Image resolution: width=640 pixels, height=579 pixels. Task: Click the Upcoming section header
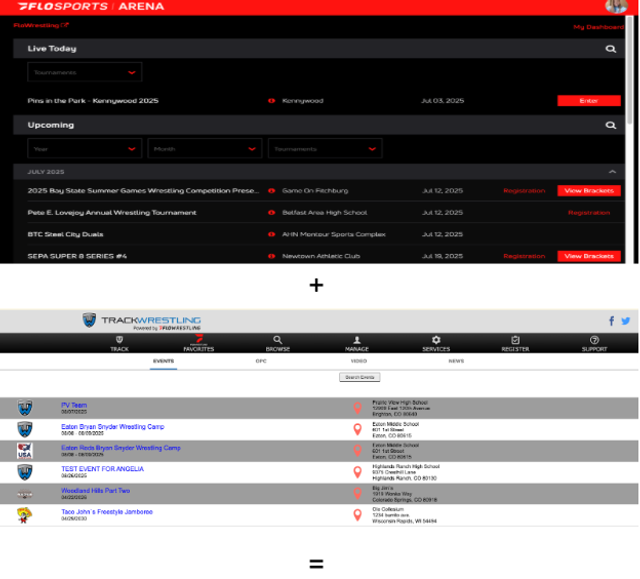tap(319, 125)
